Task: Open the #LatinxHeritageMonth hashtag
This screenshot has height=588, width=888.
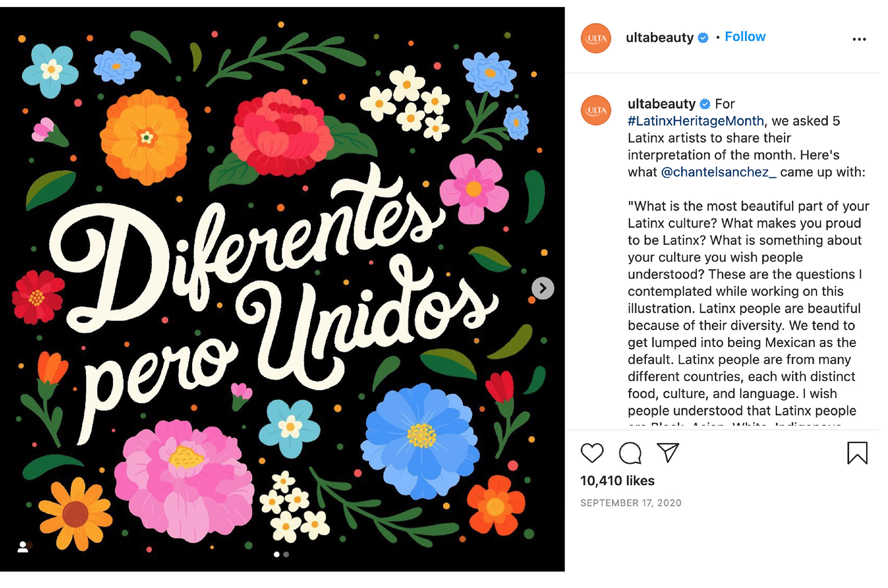Action: [x=695, y=121]
